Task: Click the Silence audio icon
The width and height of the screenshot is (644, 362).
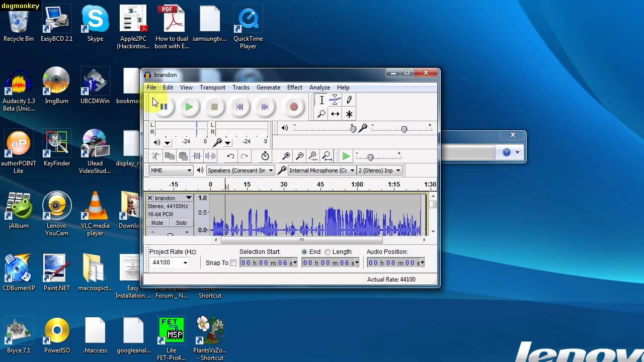Action: point(210,156)
